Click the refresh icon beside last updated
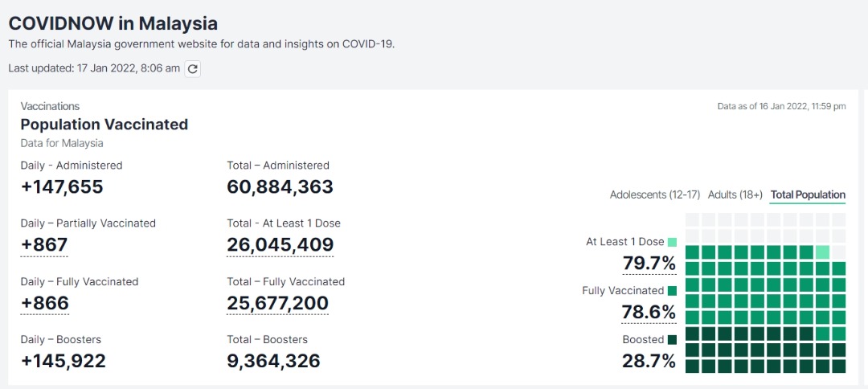Screen dimensions: 868x389 192,68
